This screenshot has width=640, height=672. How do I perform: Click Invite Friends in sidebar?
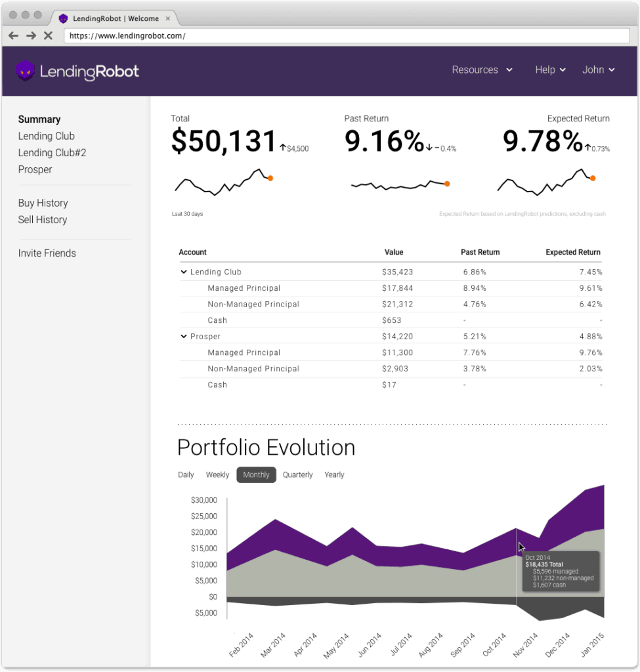47,253
